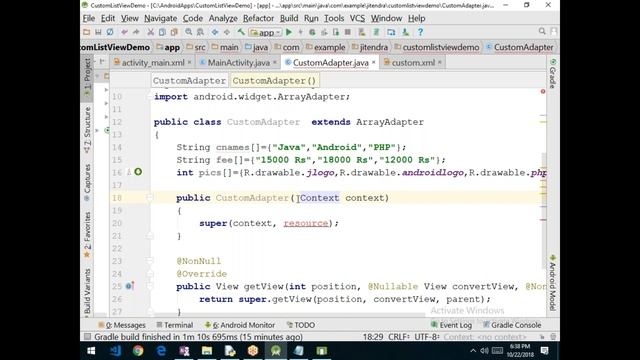Redo using the toolbar arrow
Screen dimensions: 640x360
[136, 32]
